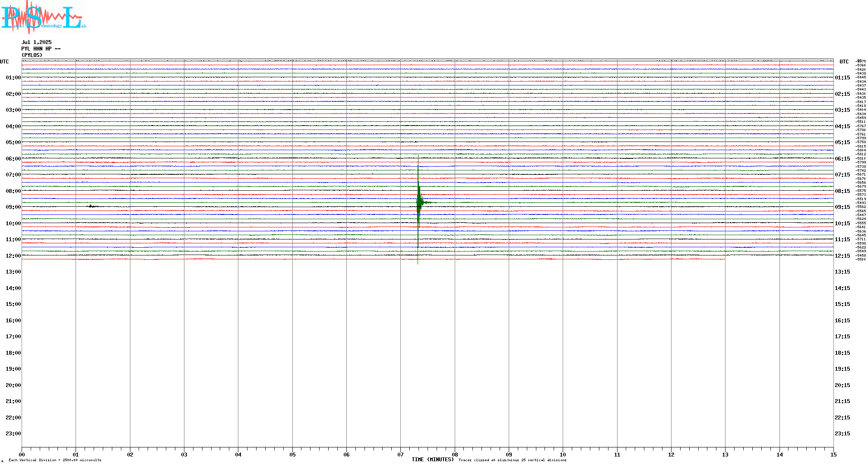The height and width of the screenshot is (466, 868).
Task: Click the '19:00' hour label
Action: (13, 369)
